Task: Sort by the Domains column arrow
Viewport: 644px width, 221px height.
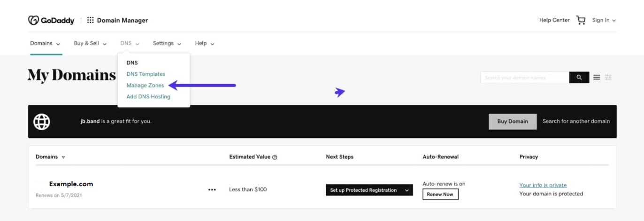Action: pyautogui.click(x=63, y=158)
